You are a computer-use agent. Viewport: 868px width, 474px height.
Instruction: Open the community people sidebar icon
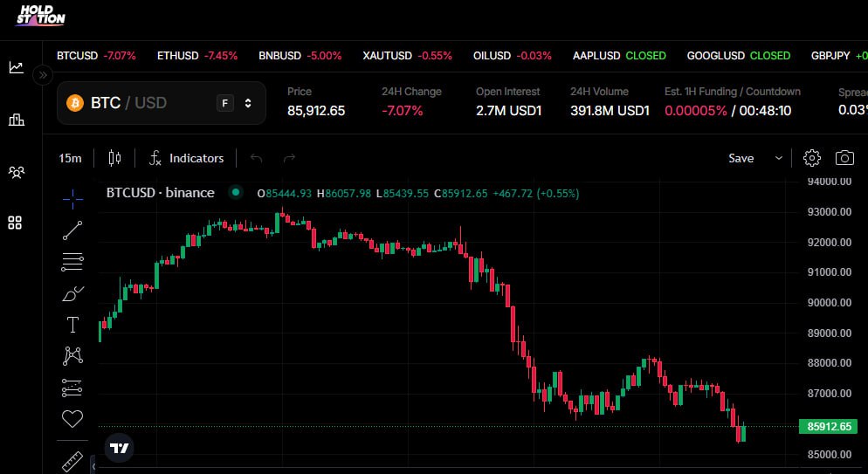16,172
